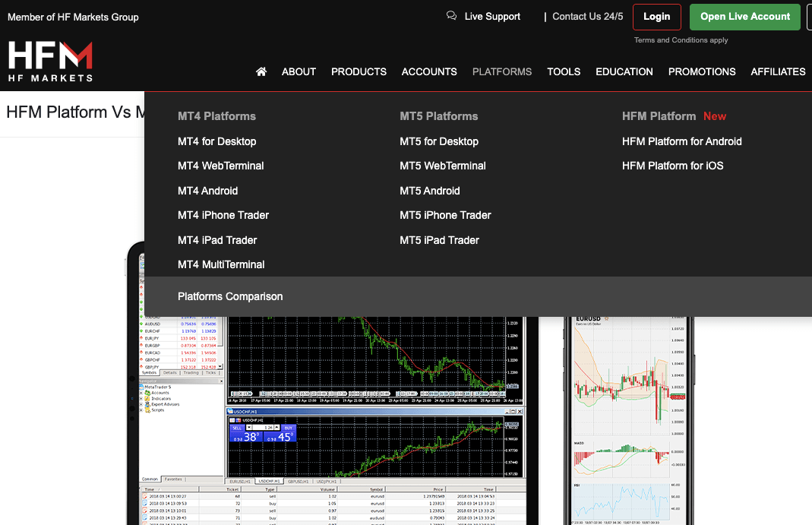This screenshot has height=525, width=812.
Task: Open MT5 WebTerminal page
Action: [443, 166]
